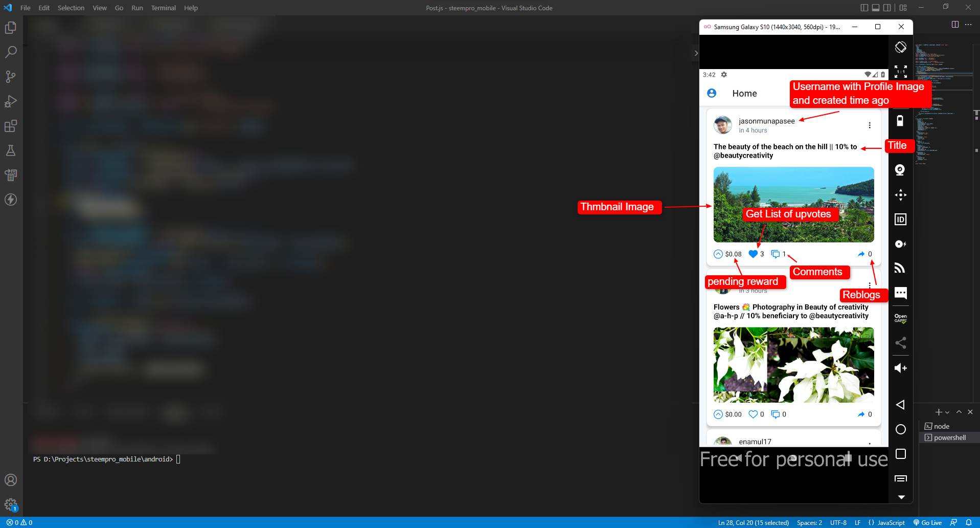
Task: Open the emulator Identifiers (ID) widget
Action: [x=901, y=219]
